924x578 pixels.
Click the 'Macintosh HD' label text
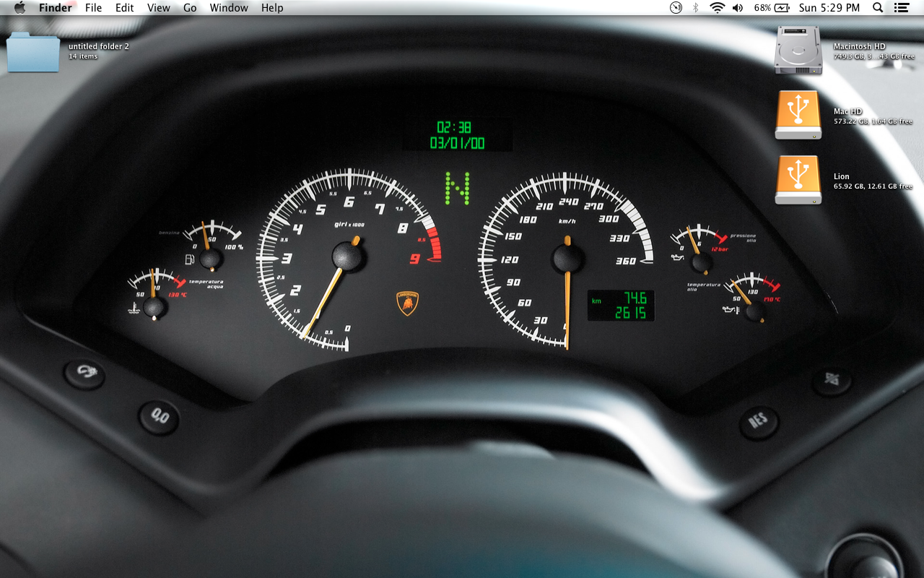pos(859,46)
